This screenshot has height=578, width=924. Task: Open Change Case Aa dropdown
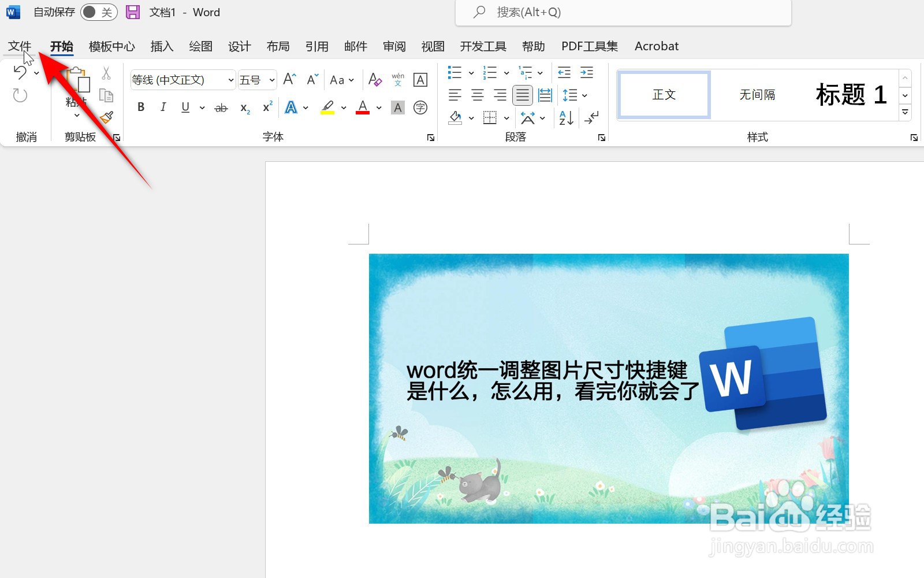tap(341, 80)
